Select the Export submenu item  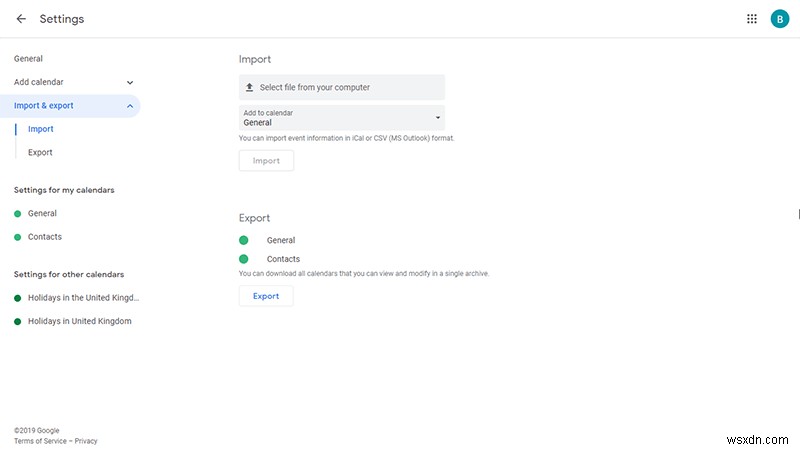[40, 152]
